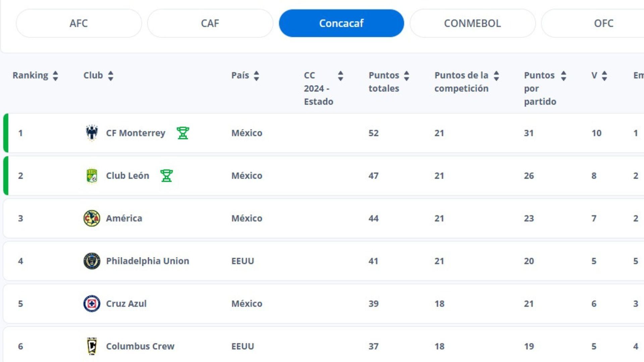The image size is (644, 362).
Task: Switch to the AFC confederation tab
Action: (79, 23)
